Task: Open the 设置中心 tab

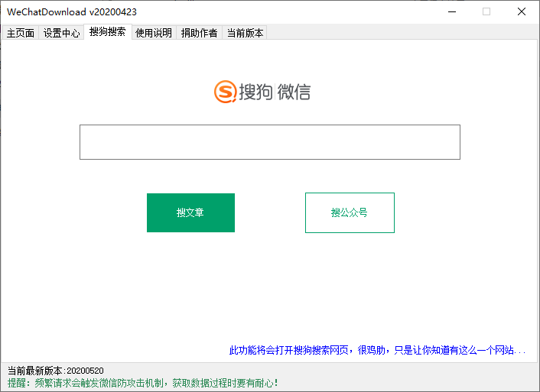Action: [61, 33]
